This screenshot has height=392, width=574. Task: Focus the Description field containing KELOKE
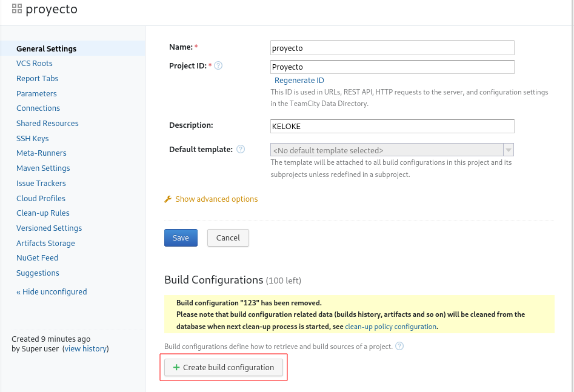(392, 126)
